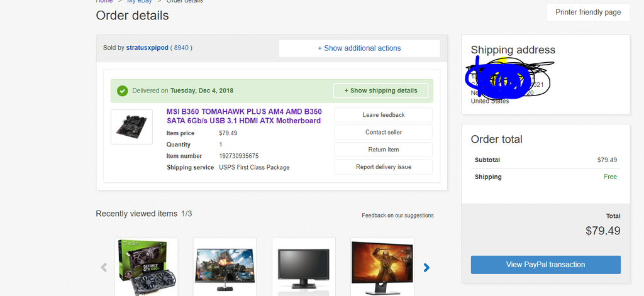Image resolution: width=644 pixels, height=296 pixels.
Task: Click the Return item button
Action: tap(384, 150)
